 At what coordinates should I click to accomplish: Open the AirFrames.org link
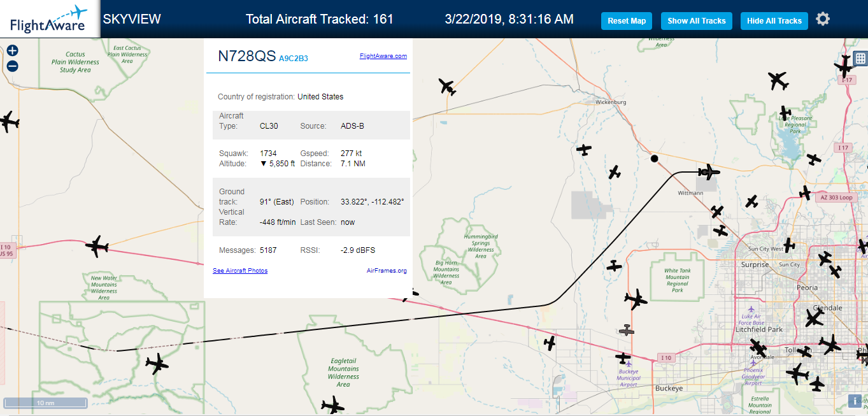(x=387, y=271)
